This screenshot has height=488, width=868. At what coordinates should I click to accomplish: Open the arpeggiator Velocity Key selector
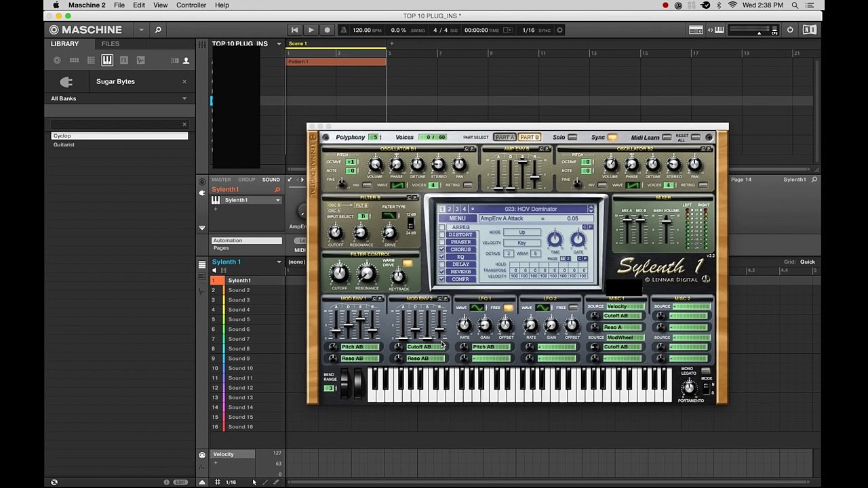tap(522, 243)
